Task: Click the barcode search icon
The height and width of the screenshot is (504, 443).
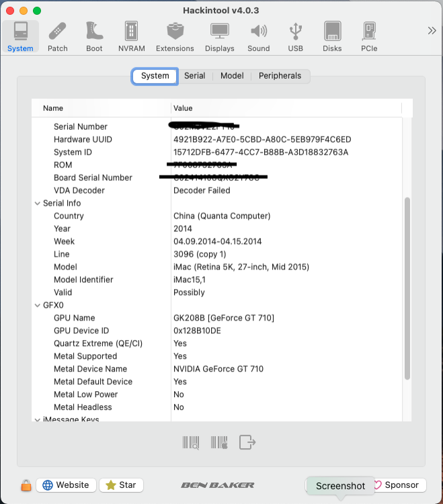Action: click(191, 443)
